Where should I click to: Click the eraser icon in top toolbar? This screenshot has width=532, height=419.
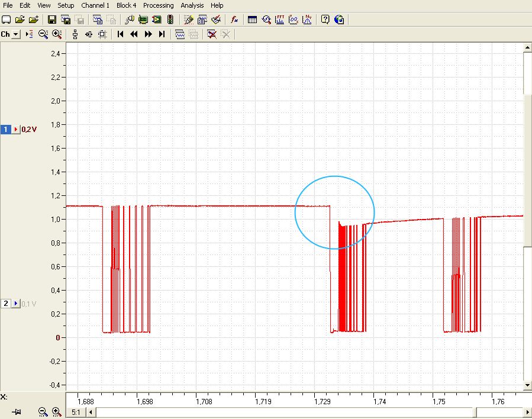216,20
